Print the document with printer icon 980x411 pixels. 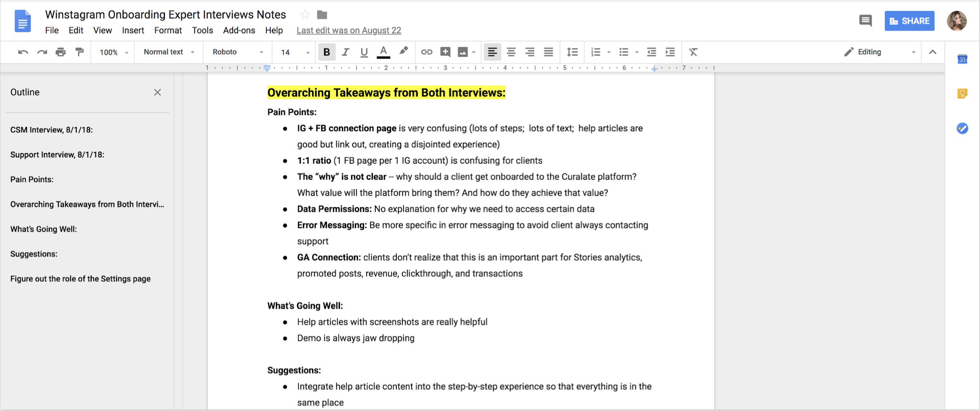[x=61, y=52]
